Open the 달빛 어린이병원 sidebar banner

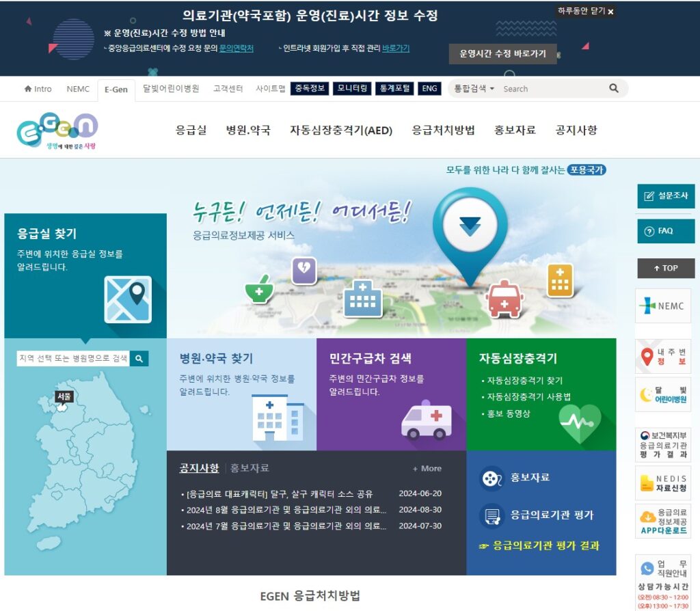[x=663, y=394]
